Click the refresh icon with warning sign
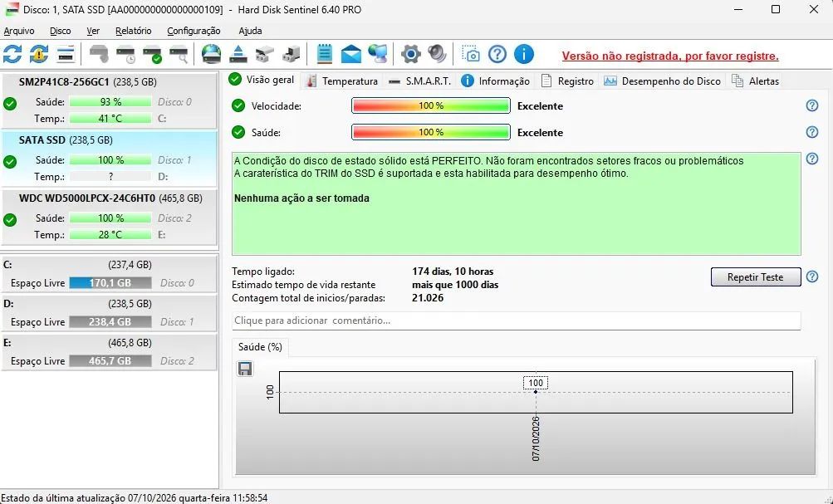This screenshot has width=833, height=504. coord(39,54)
